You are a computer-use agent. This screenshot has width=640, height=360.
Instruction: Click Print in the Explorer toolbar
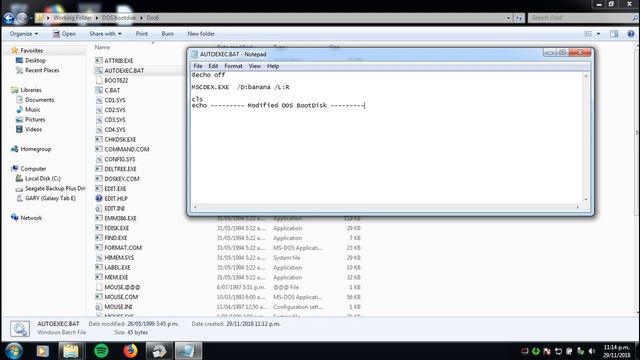pos(142,34)
